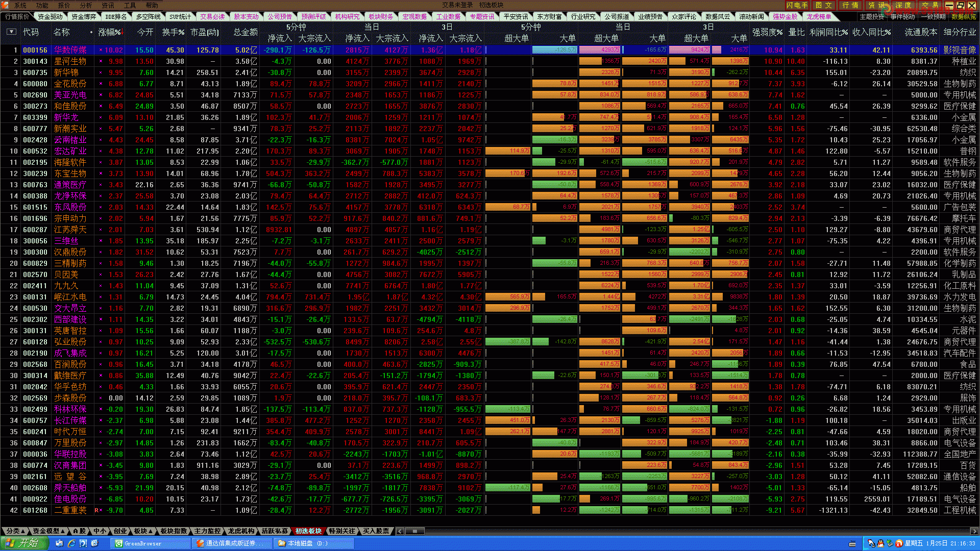Open the 一致预期 link
Image resolution: width=980 pixels, height=551 pixels.
934,16
